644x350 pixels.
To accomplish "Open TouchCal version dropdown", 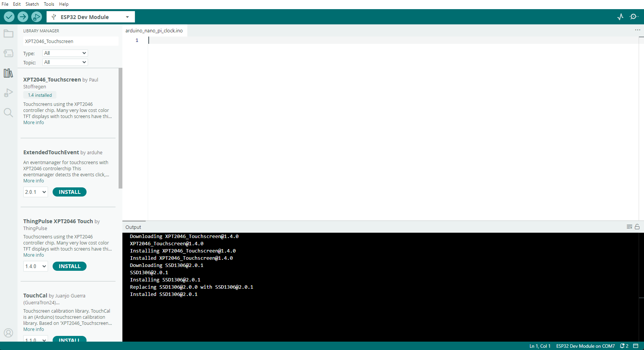I will click(x=35, y=339).
